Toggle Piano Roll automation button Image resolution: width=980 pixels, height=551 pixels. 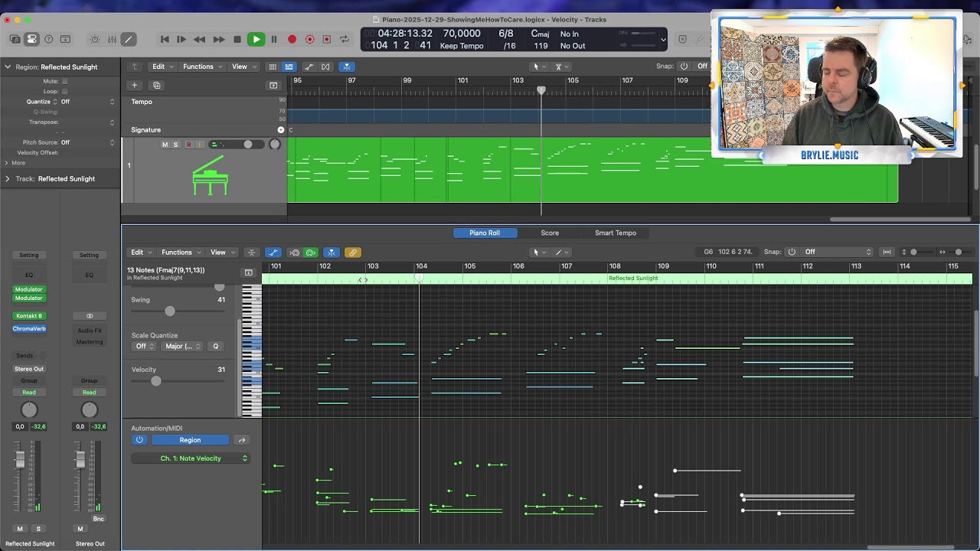273,253
